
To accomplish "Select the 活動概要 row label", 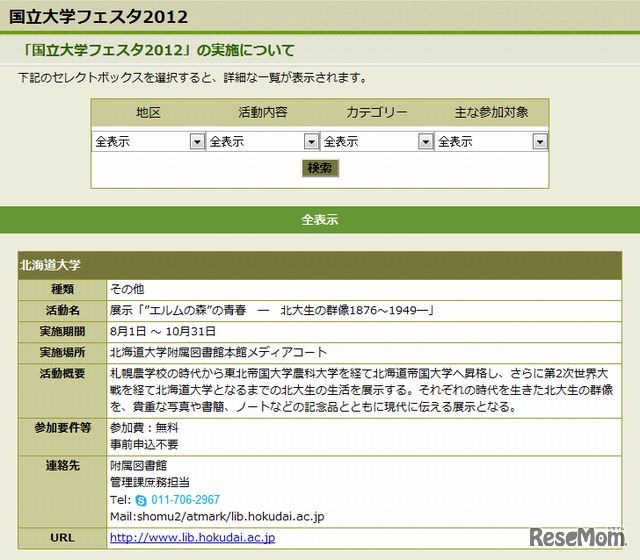I will [62, 373].
